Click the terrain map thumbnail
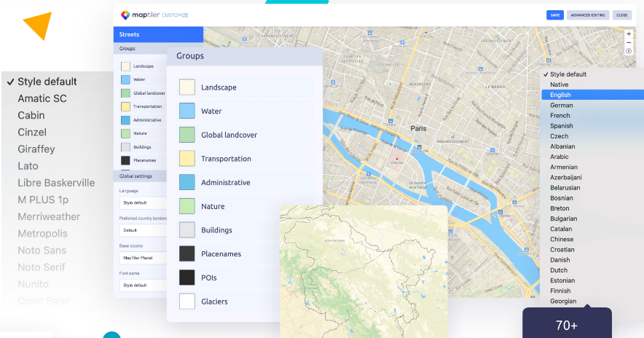The height and width of the screenshot is (338, 644). (364, 272)
